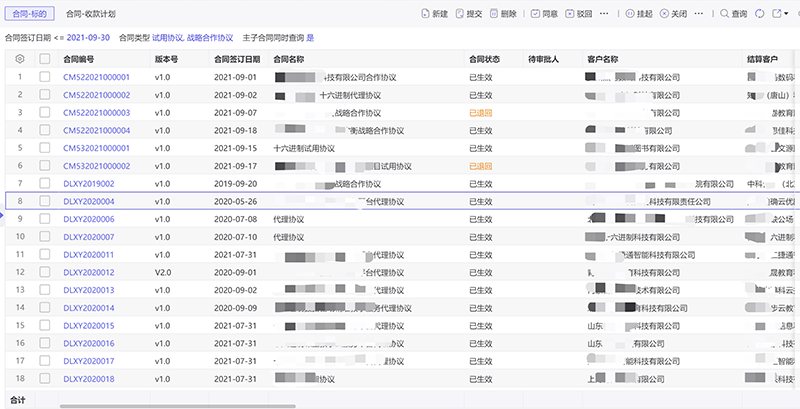The width and height of the screenshot is (800, 409).
Task: Click the circular refresh icon in toolbar
Action: coord(760,14)
